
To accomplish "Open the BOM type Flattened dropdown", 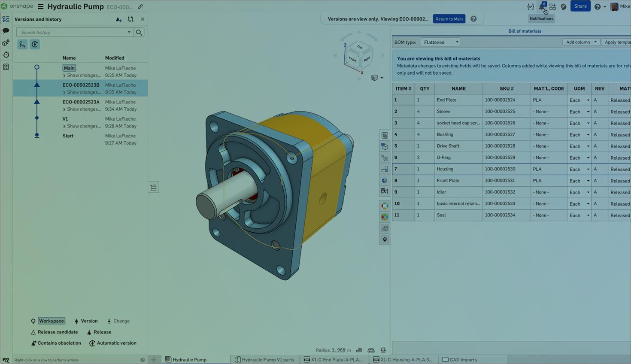I will click(440, 42).
